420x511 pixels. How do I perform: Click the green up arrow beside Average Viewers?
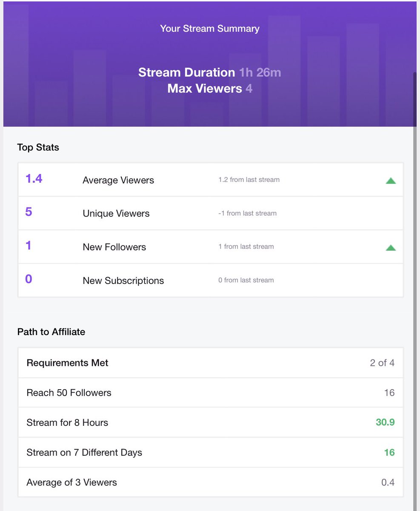391,181
